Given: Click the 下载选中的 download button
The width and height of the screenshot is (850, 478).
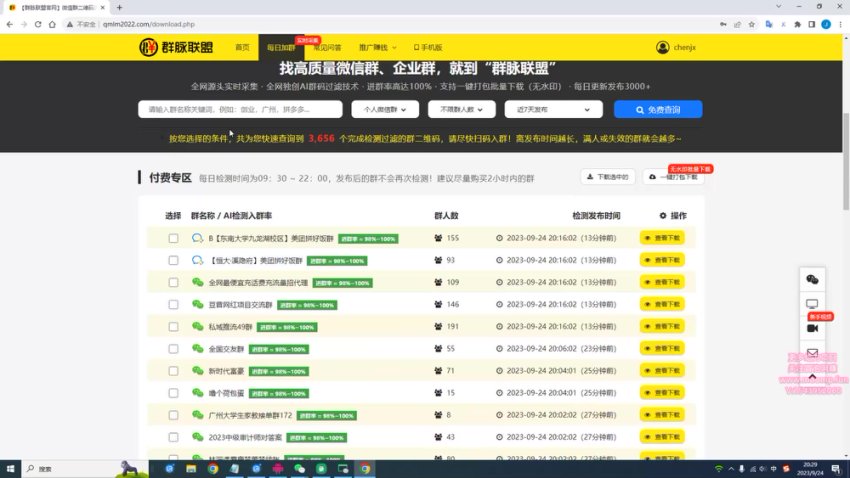Looking at the screenshot, I should 607,177.
